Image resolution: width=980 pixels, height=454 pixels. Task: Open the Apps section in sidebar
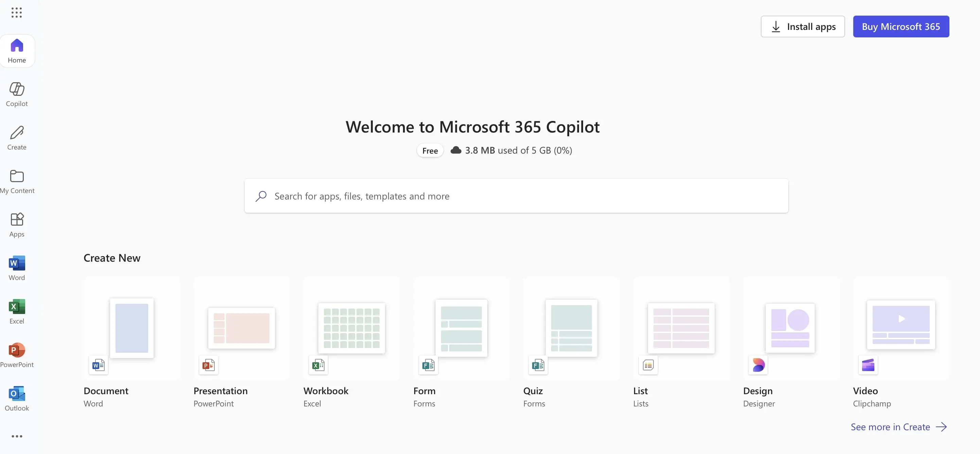(17, 225)
